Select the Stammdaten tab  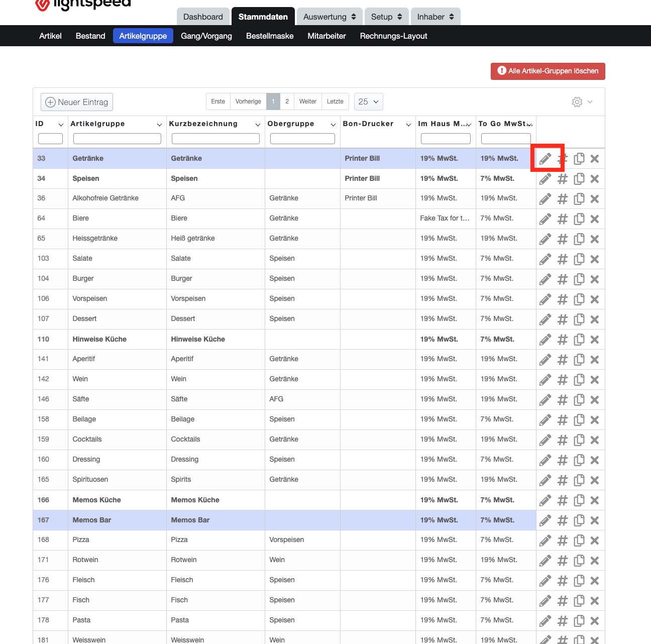point(263,17)
